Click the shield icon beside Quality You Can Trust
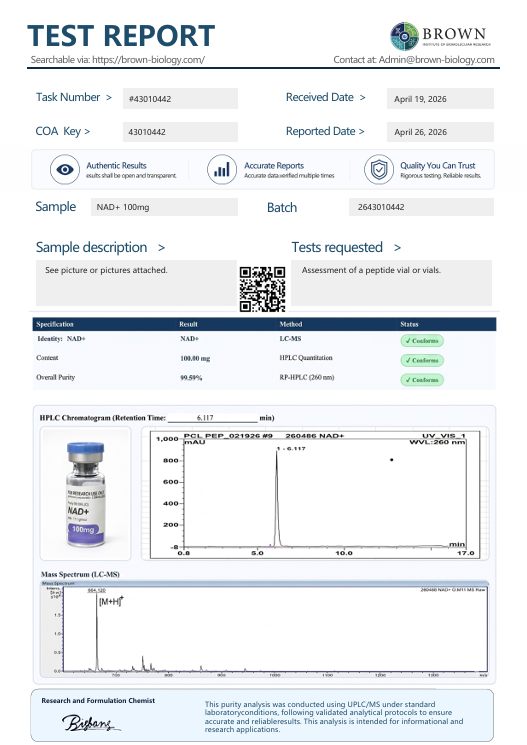This screenshot has width=527, height=745. [x=379, y=169]
